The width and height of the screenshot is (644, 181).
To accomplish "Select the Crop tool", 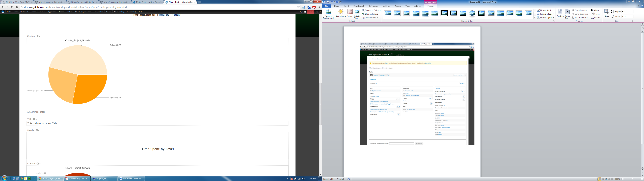I will coord(607,14).
